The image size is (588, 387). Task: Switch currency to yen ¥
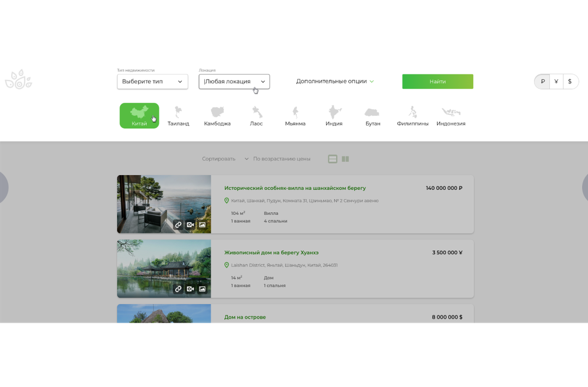[x=556, y=81]
